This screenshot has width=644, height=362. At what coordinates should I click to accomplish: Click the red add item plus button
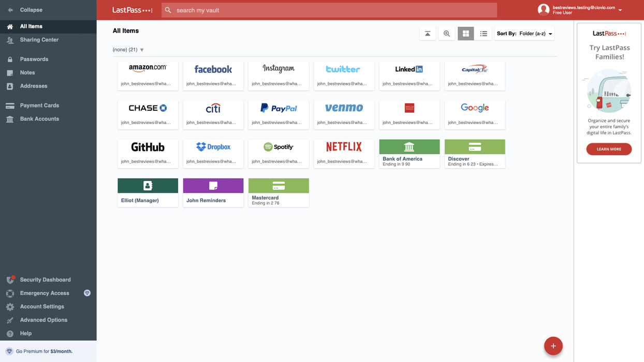tap(553, 345)
